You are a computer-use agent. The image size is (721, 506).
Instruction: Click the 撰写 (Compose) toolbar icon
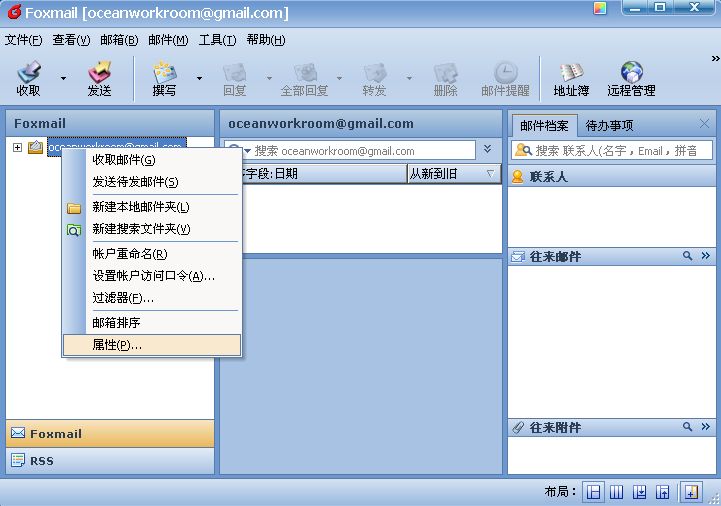164,79
